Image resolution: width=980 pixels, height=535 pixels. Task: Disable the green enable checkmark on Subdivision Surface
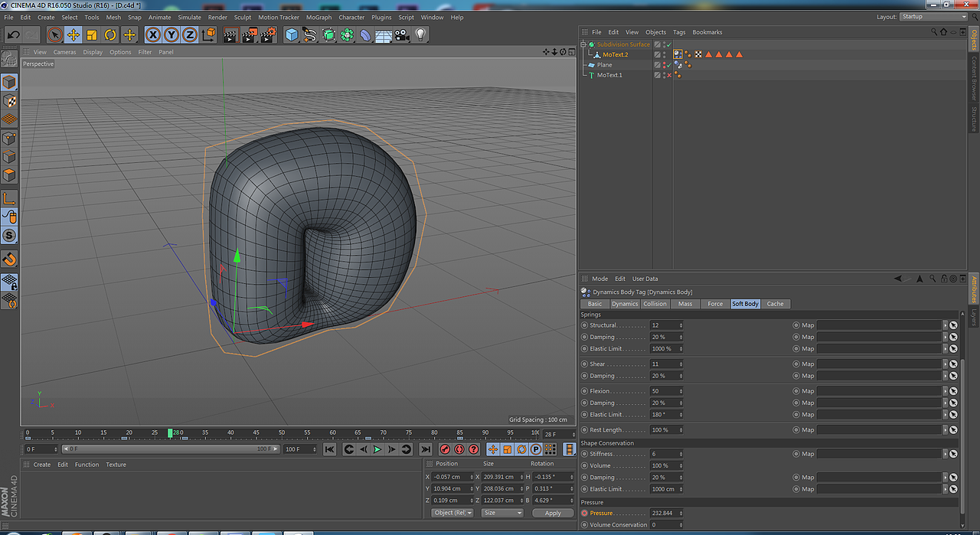[668, 44]
